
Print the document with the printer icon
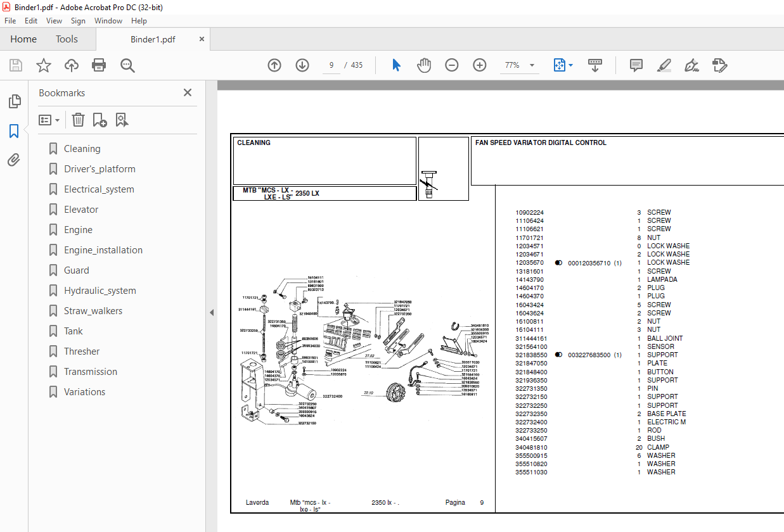click(99, 65)
